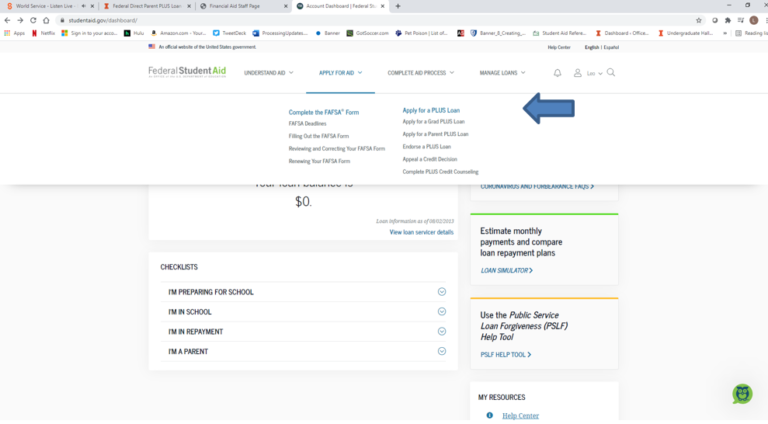The height and width of the screenshot is (424, 768).
Task: Switch language to Español
Action: point(611,47)
